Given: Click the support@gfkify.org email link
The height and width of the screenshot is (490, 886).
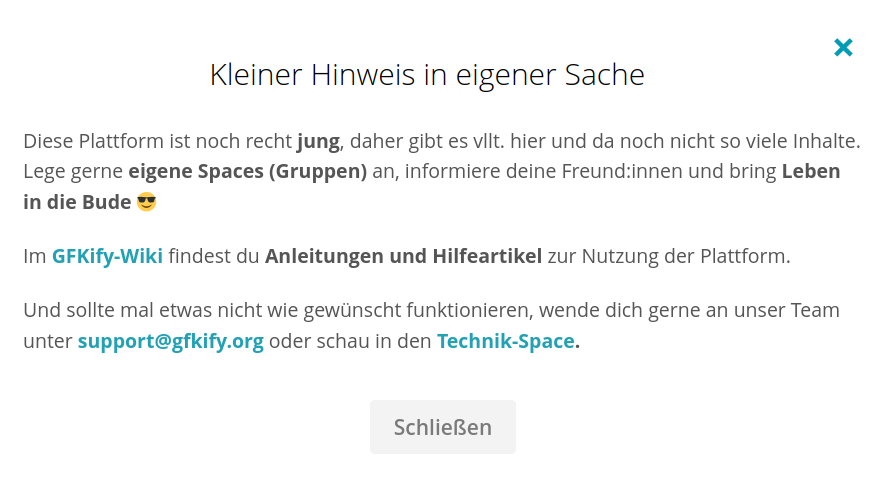Looking at the screenshot, I should (171, 341).
